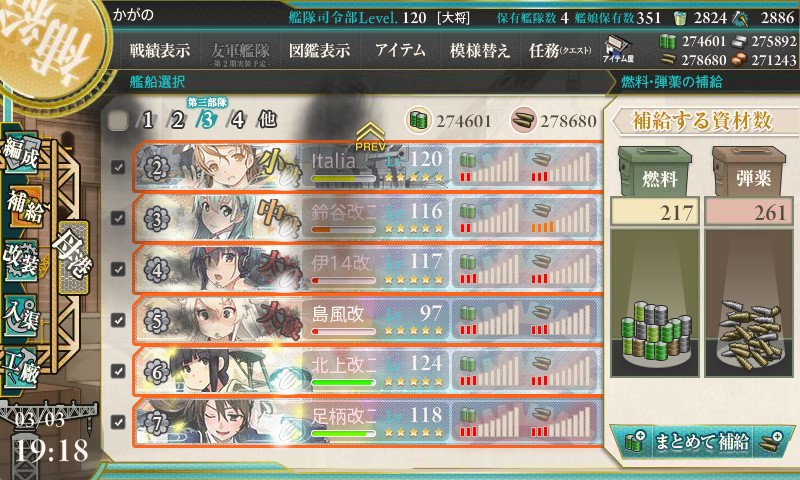
Task: Click 鈴谷改二 orange HP bar
Action: point(343,230)
